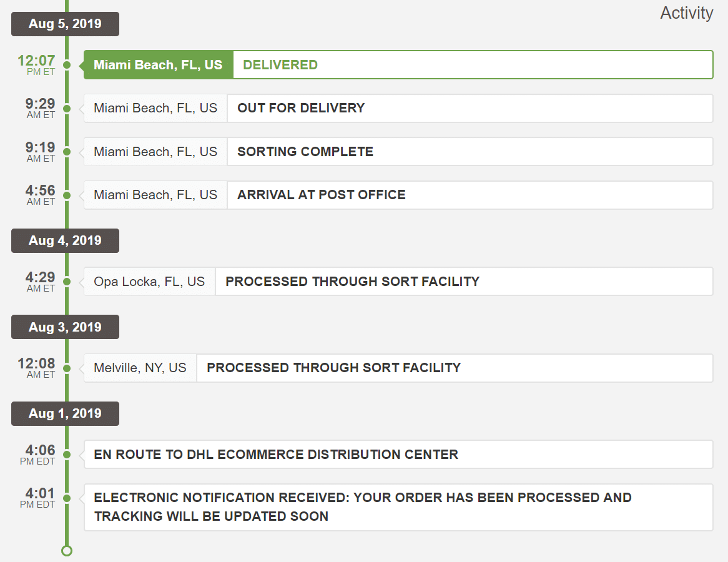Click the OUT FOR DELIVERY event row

coord(469,108)
